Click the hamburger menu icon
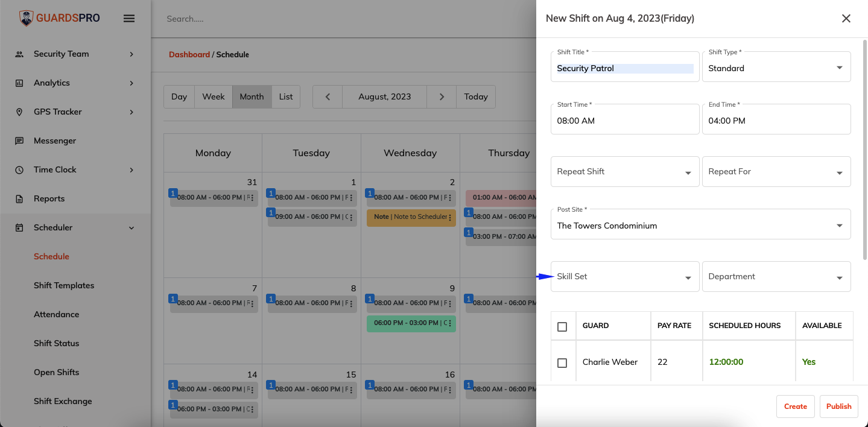Viewport: 868px width, 427px height. tap(129, 18)
